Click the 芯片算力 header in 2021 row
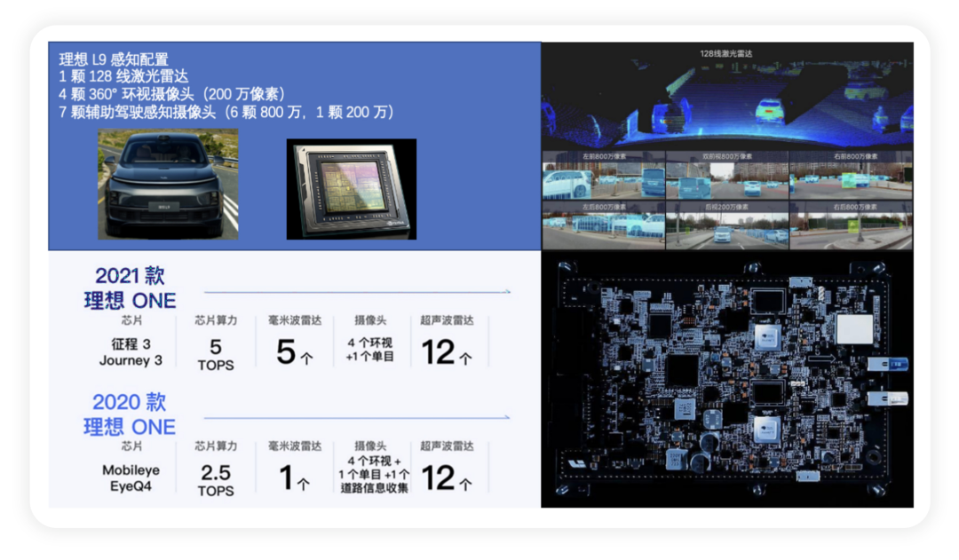 coord(215,320)
